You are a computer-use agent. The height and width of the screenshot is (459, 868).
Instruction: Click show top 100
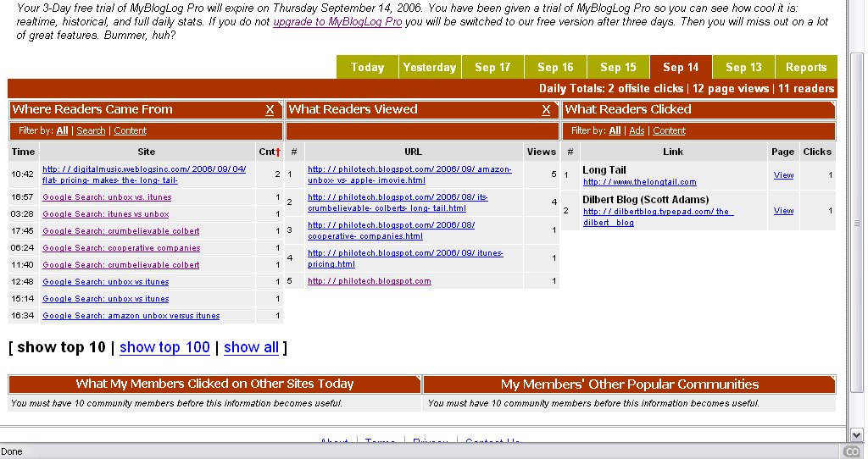[164, 347]
